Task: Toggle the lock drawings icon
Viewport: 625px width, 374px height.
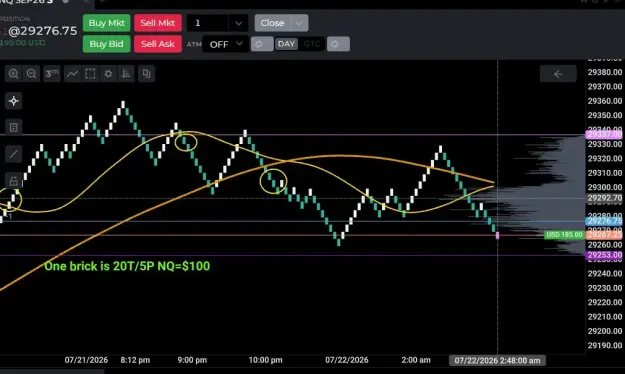Action: pos(14,181)
